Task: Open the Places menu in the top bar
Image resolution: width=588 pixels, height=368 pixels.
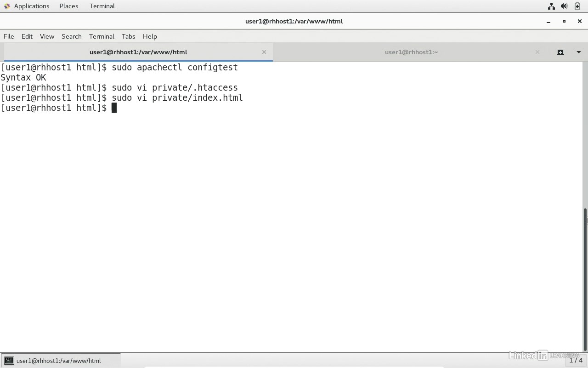Action: [68, 6]
